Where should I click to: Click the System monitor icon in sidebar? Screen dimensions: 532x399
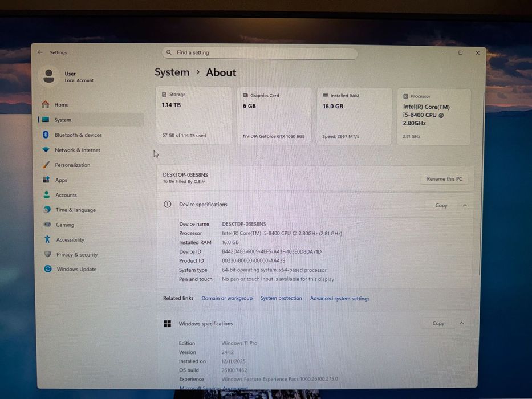pyautogui.click(x=46, y=120)
